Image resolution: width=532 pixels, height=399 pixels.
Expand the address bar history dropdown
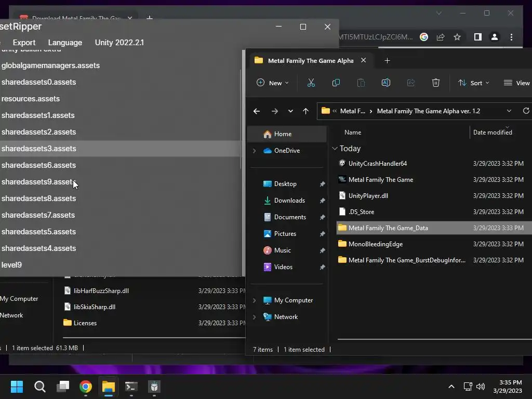tap(509, 111)
